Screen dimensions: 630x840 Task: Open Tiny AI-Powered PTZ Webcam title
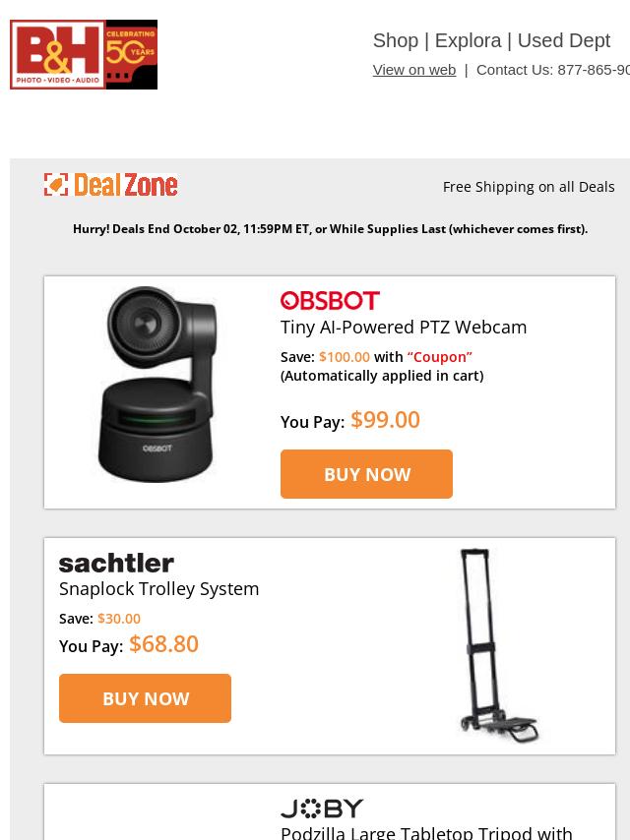pos(404,328)
